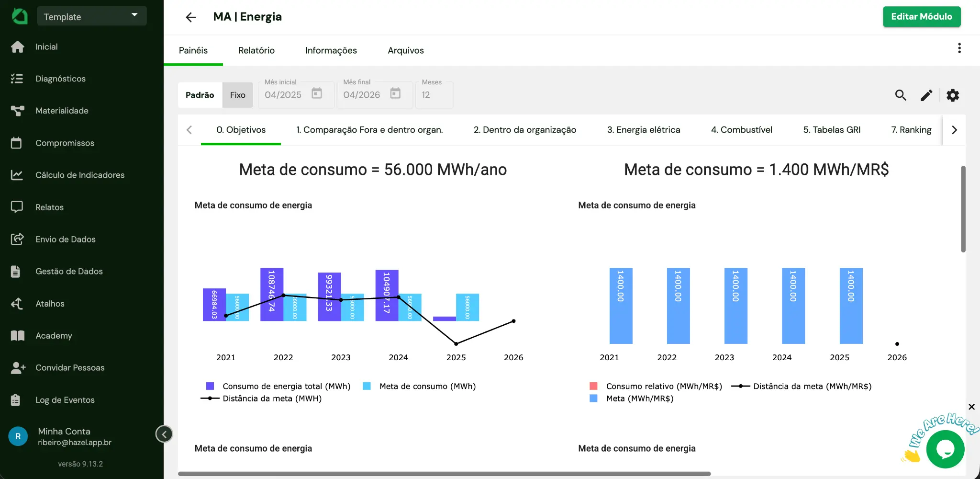This screenshot has height=479, width=980.
Task: Switch to the Arquivos tab
Action: click(406, 50)
